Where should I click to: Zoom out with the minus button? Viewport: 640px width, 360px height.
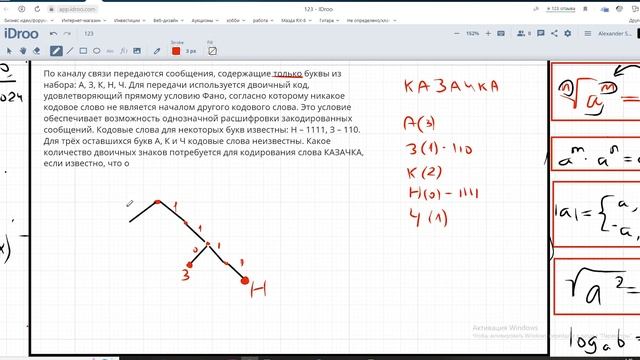(x=457, y=33)
